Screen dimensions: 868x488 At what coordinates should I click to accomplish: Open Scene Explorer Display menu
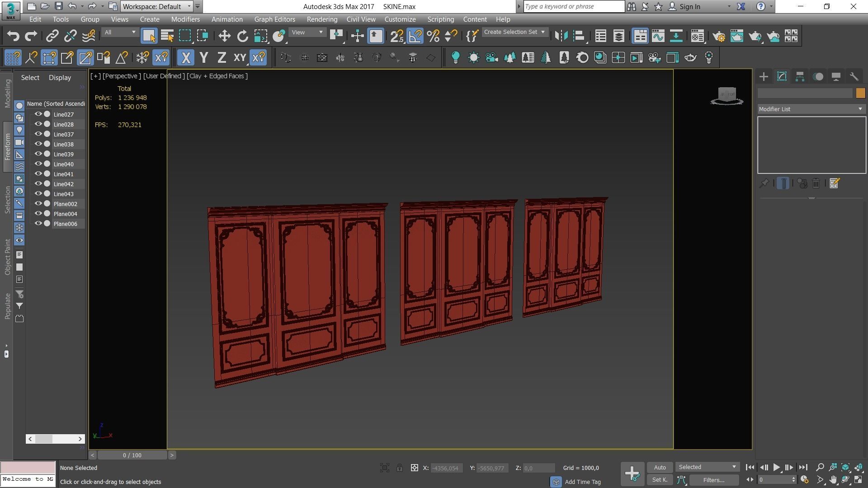point(60,78)
